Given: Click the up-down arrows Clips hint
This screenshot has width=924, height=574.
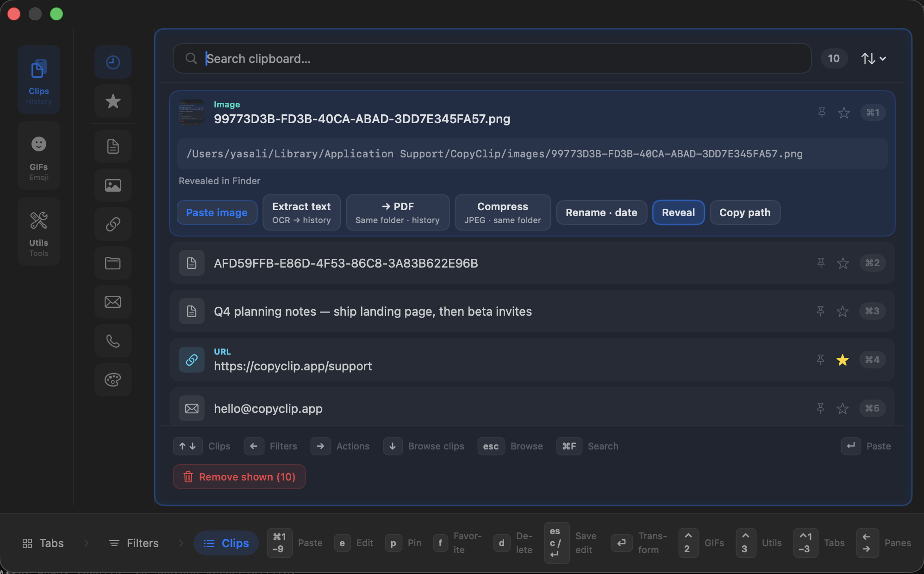Looking at the screenshot, I should pos(202,446).
